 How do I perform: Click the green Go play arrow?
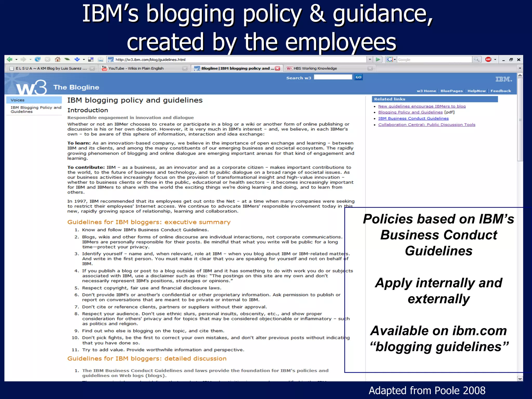378,59
